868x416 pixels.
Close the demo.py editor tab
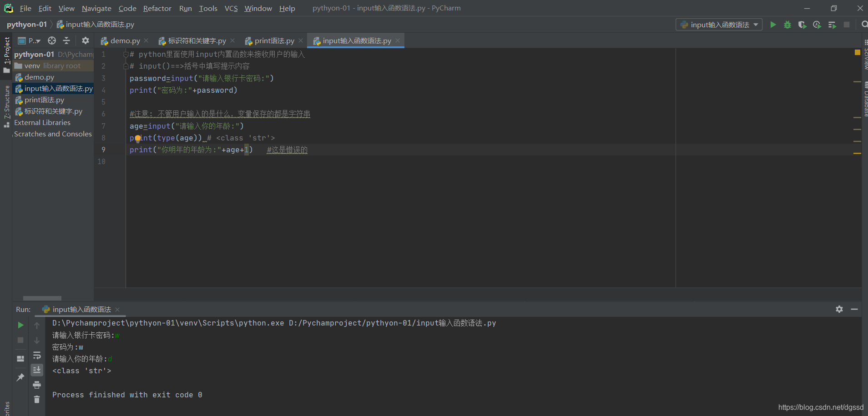click(146, 40)
